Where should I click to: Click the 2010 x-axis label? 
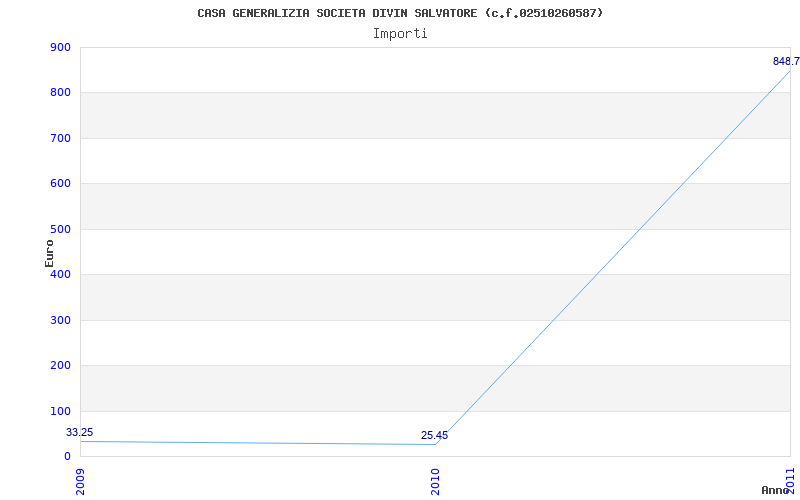435,482
